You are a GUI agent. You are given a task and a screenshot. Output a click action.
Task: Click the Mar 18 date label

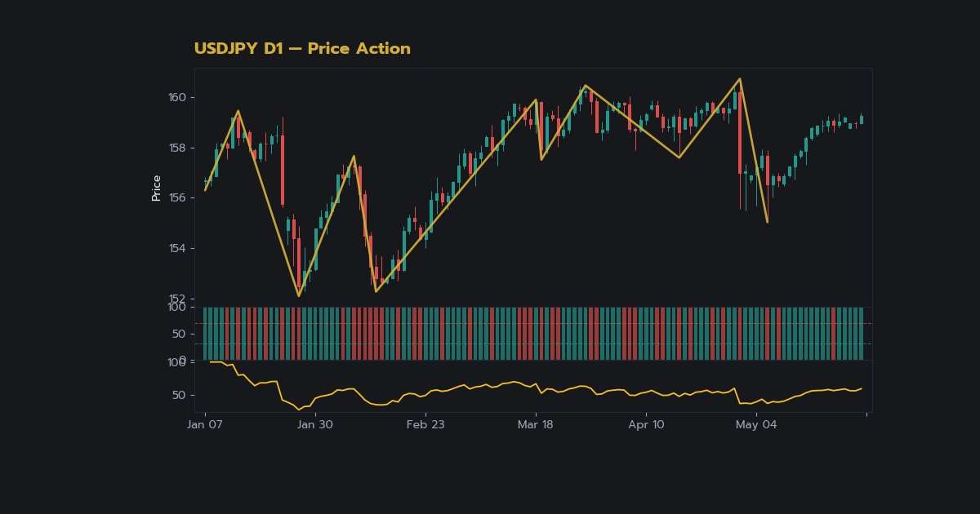pyautogui.click(x=536, y=424)
